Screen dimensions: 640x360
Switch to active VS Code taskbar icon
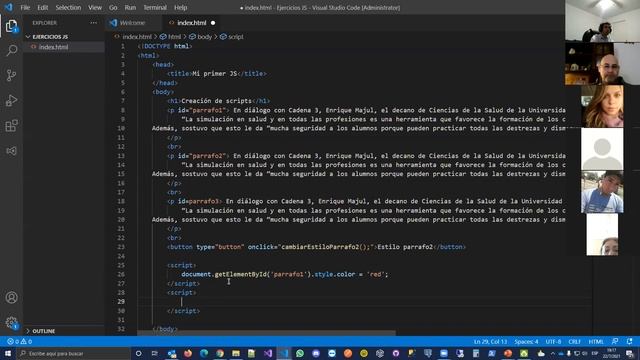284,353
